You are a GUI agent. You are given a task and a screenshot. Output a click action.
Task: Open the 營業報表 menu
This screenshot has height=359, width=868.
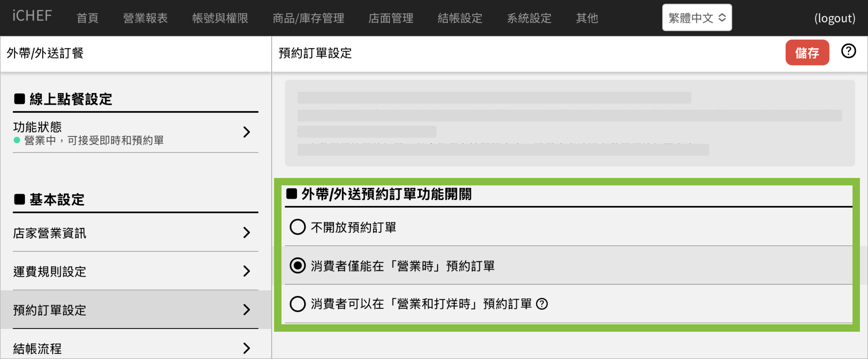[145, 18]
